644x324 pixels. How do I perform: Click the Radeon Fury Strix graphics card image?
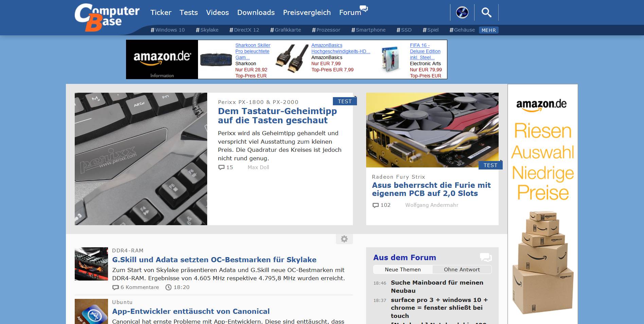tap(432, 130)
